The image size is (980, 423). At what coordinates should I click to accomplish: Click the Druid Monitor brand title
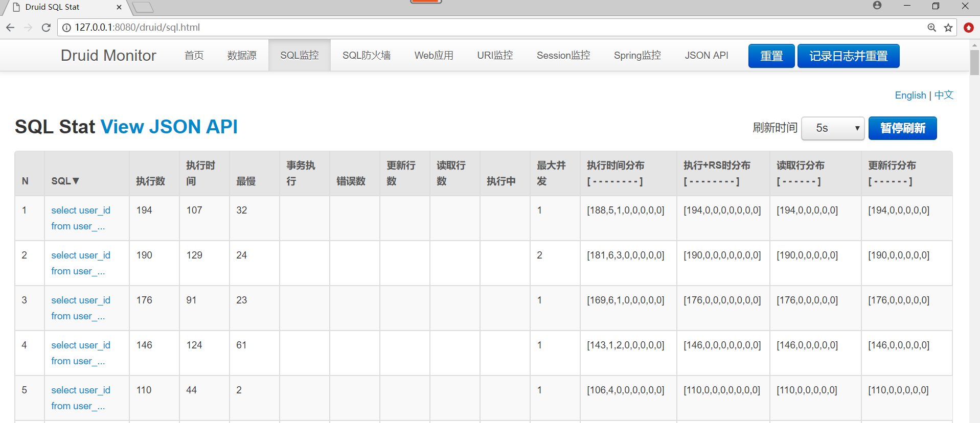pyautogui.click(x=108, y=55)
